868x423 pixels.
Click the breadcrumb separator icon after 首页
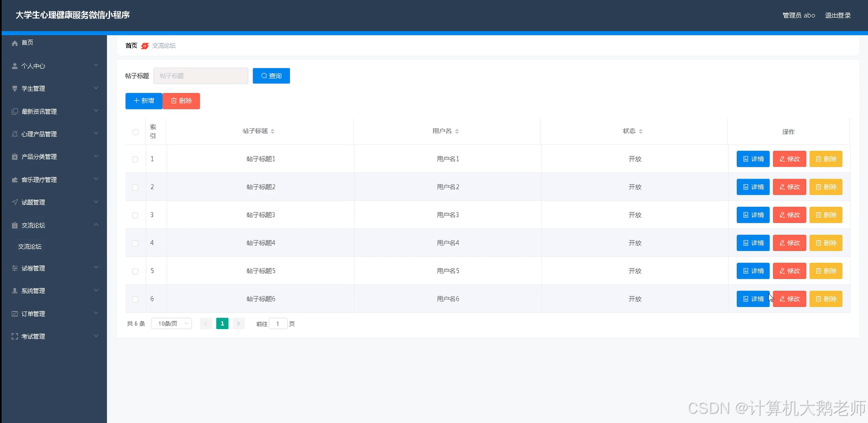pyautogui.click(x=145, y=46)
